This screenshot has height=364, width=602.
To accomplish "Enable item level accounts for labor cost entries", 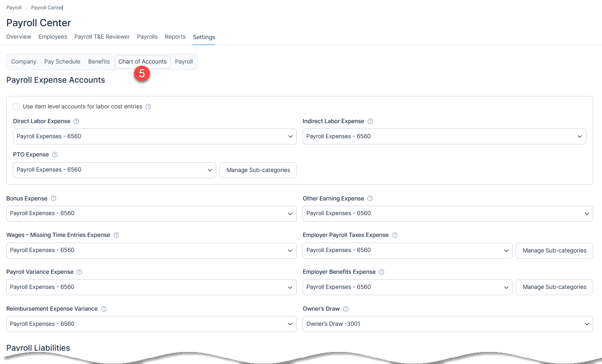I will tap(16, 107).
